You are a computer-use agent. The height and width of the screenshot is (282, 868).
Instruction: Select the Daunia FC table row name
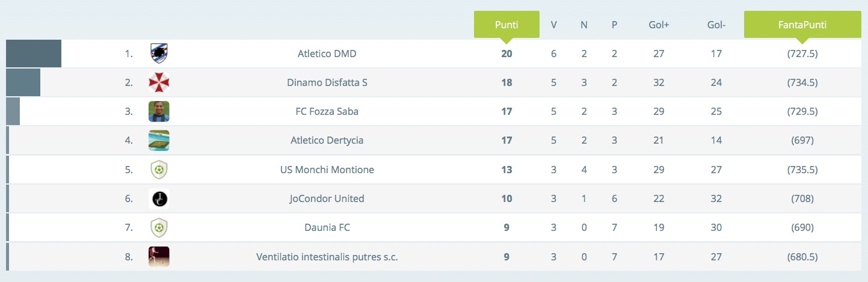coord(327,227)
